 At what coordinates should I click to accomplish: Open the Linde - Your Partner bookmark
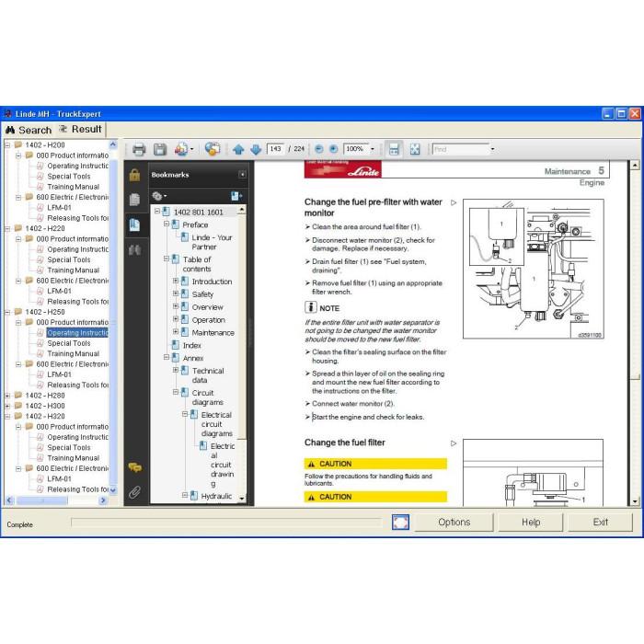(x=212, y=242)
